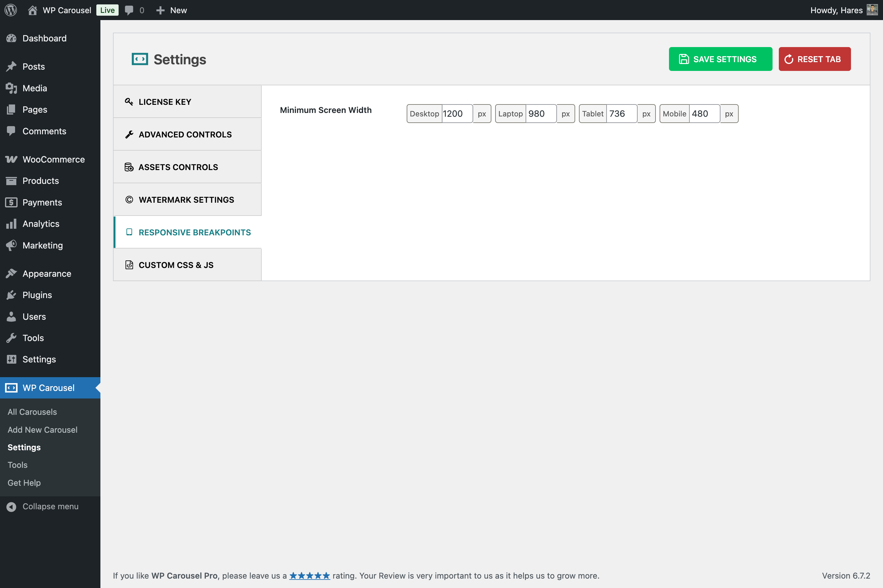Click the Settings page carousel logo
Image resolution: width=883 pixels, height=588 pixels.
click(x=140, y=59)
